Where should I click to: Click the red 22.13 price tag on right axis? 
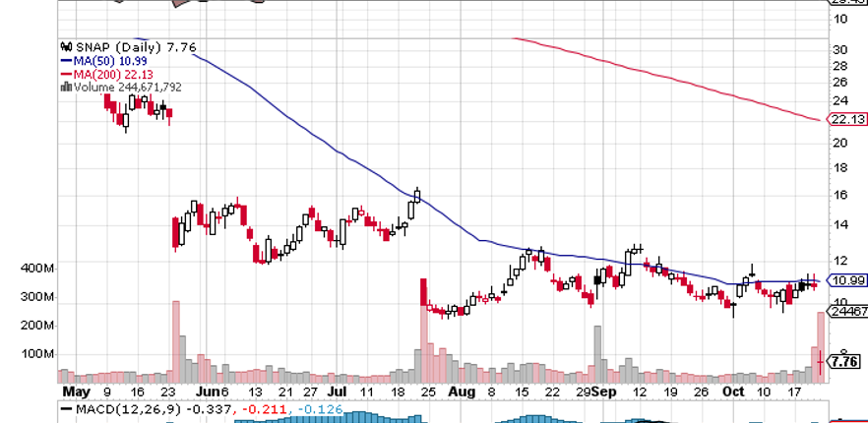[x=846, y=120]
